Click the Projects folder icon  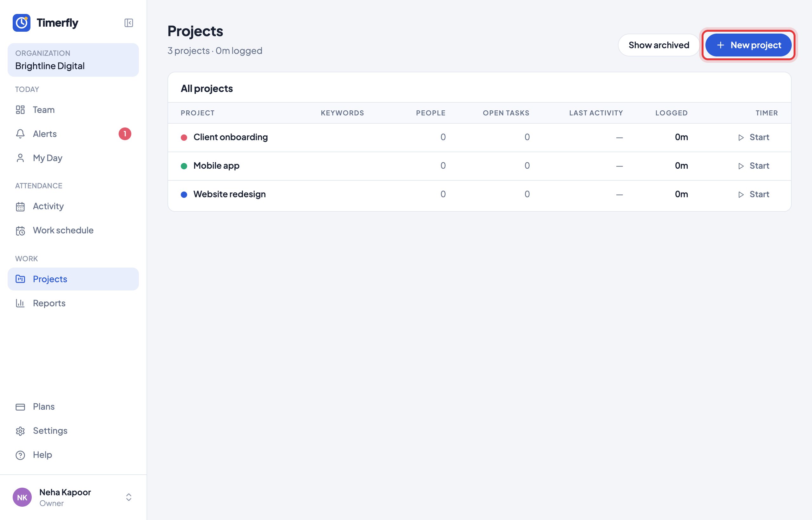(20, 279)
